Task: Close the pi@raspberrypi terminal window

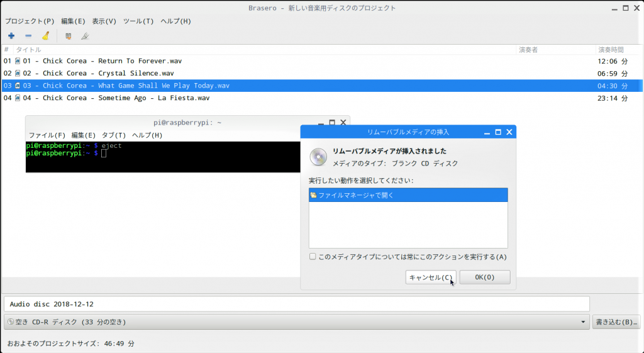Action: pos(343,123)
